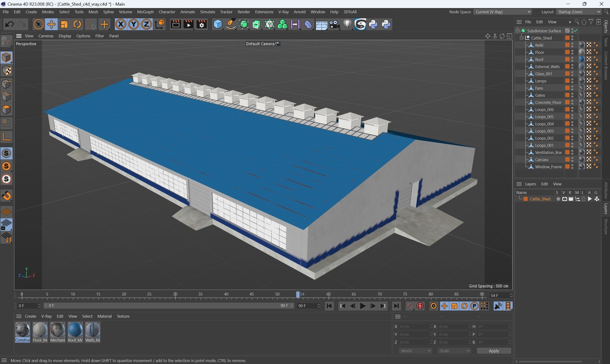Open the MoGraph menu
The width and height of the screenshot is (610, 364).
point(145,12)
